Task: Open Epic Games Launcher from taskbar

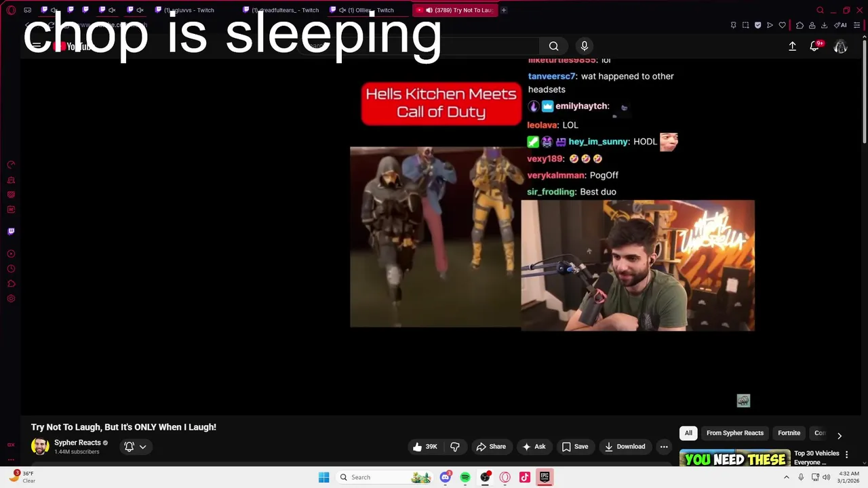Action: coord(545,477)
